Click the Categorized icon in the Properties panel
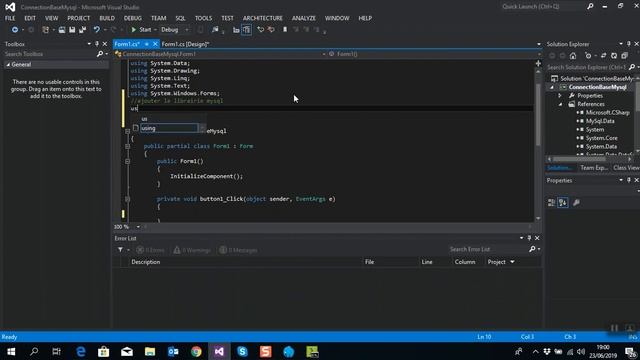The width and height of the screenshot is (640, 360). tap(551, 202)
